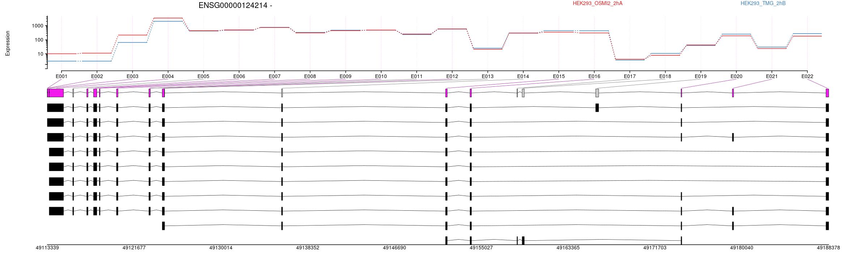
Task: Click the 1000 tick label on y-axis
Action: (38, 26)
